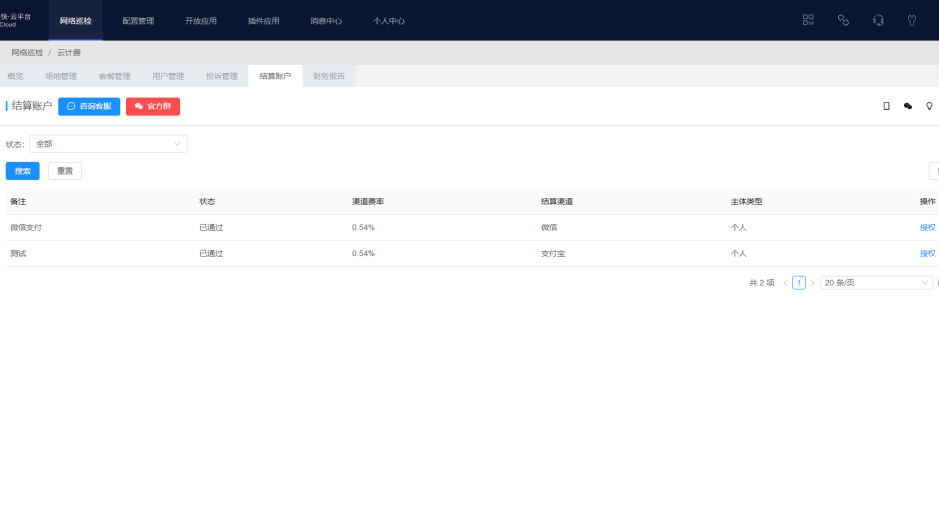Click the 操作 column header
Screen dimensions: 939x528
[928, 202]
